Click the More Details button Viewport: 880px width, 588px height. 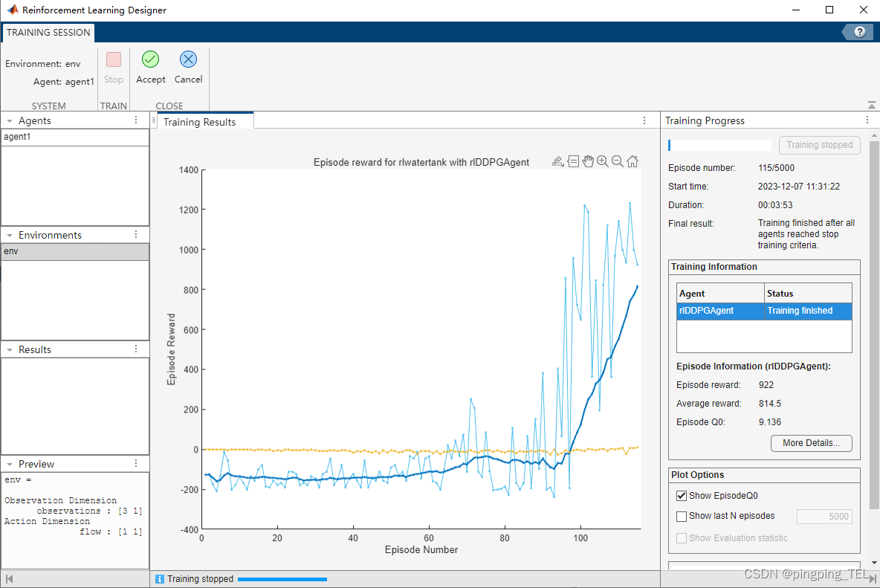coord(811,443)
